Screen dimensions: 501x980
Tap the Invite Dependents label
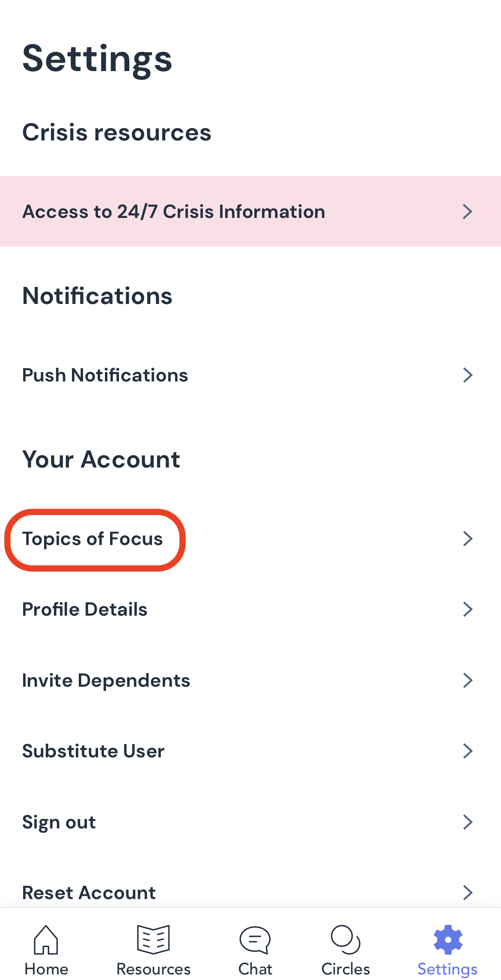click(x=106, y=680)
